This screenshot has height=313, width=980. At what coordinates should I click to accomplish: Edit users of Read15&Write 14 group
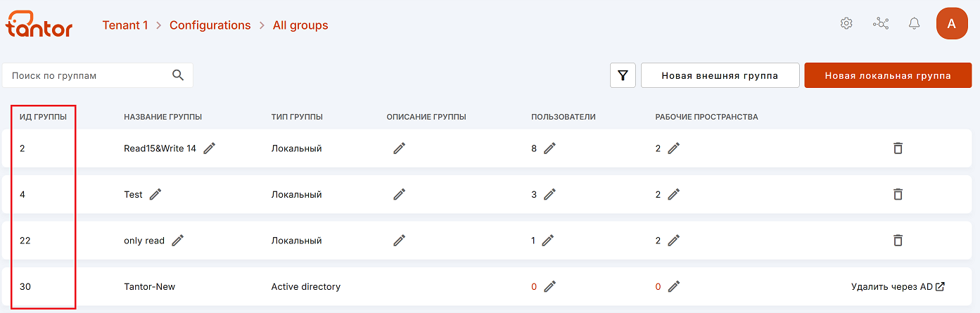point(549,148)
